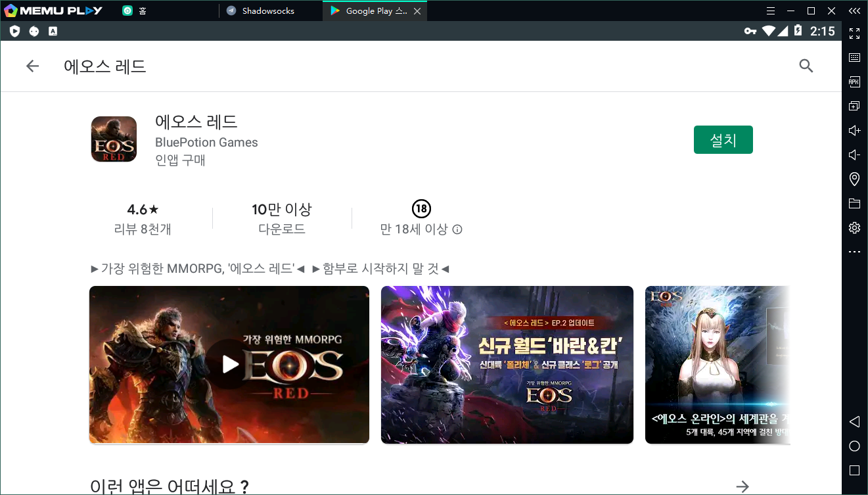Click the APK install icon in MEmu sidebar
This screenshot has height=495, width=868.
(x=854, y=82)
